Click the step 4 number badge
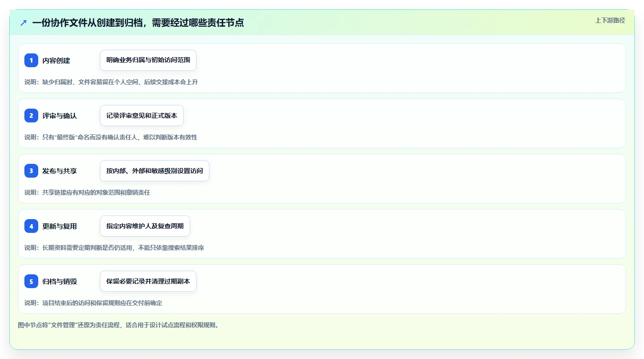The height and width of the screenshot is (359, 644). pyautogui.click(x=31, y=226)
